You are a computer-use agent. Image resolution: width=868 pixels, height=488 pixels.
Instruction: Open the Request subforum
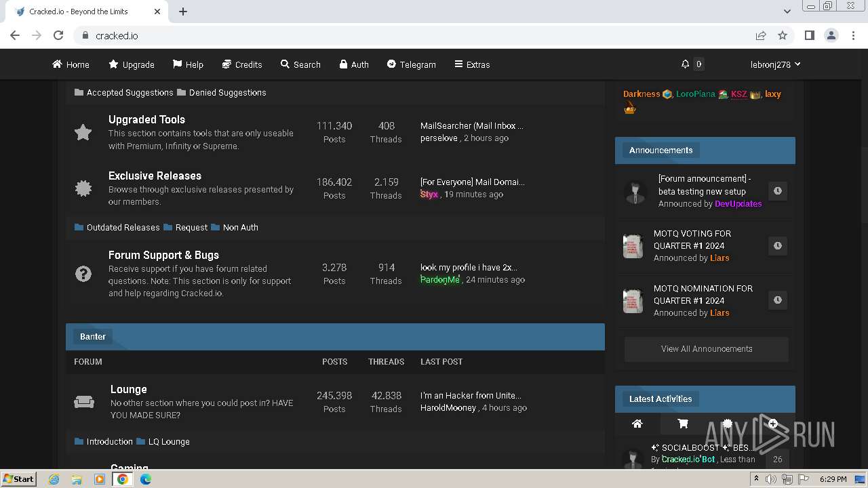191,227
